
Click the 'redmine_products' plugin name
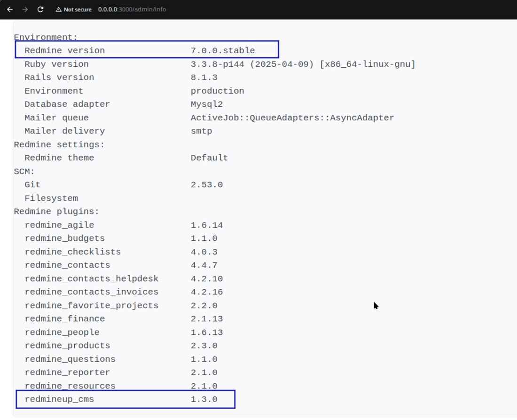tap(67, 345)
